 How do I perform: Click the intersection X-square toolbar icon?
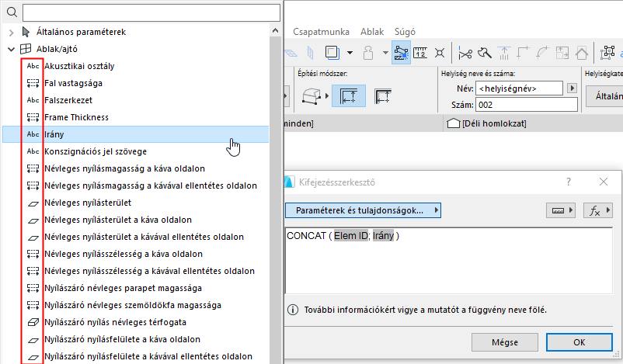[x=440, y=53]
